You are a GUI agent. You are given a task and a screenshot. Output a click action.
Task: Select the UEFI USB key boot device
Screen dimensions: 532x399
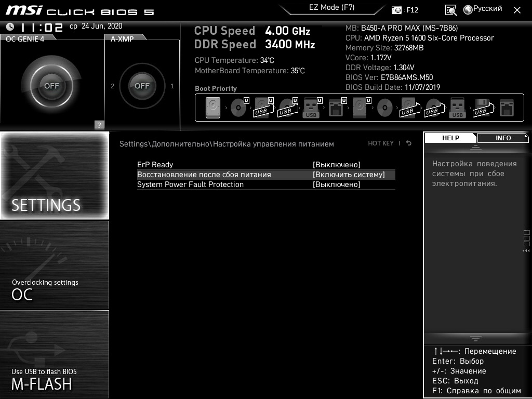click(312, 108)
